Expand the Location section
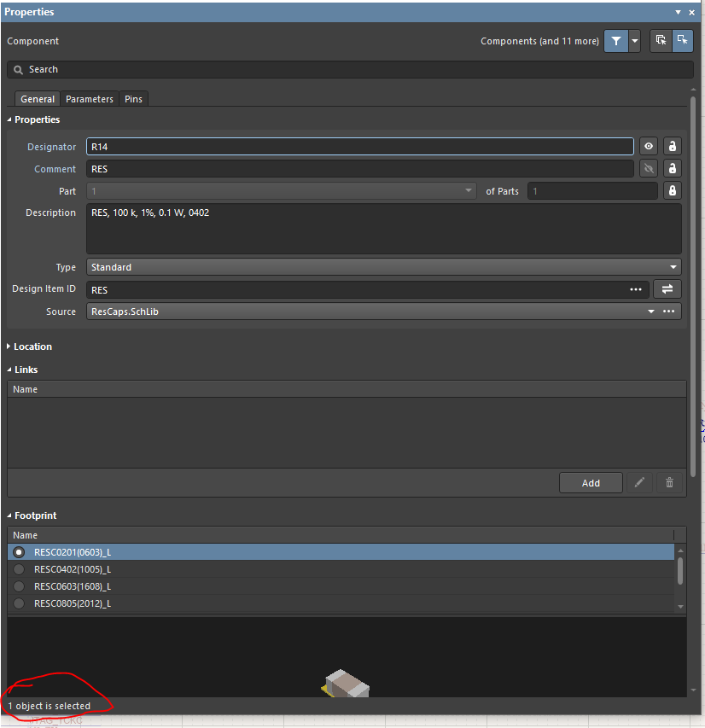 pos(9,347)
